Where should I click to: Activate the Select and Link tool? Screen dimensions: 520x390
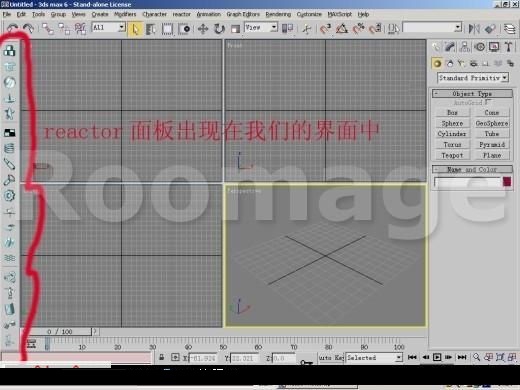click(x=48, y=29)
